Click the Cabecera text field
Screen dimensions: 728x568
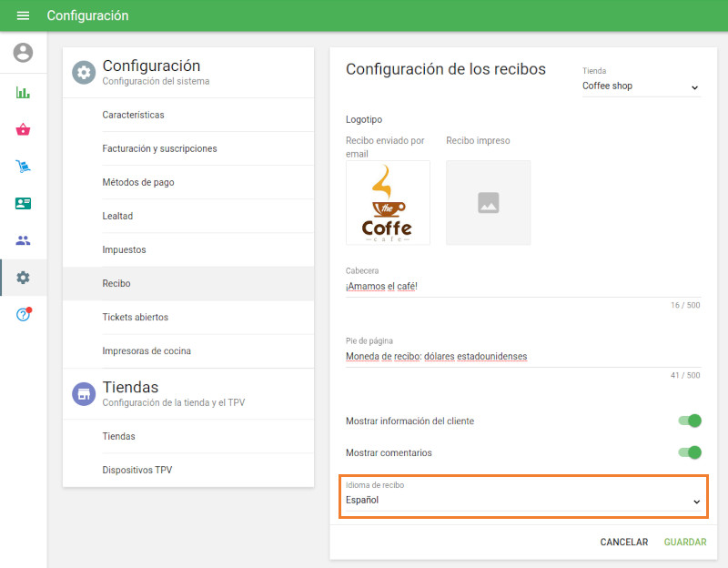(x=522, y=286)
